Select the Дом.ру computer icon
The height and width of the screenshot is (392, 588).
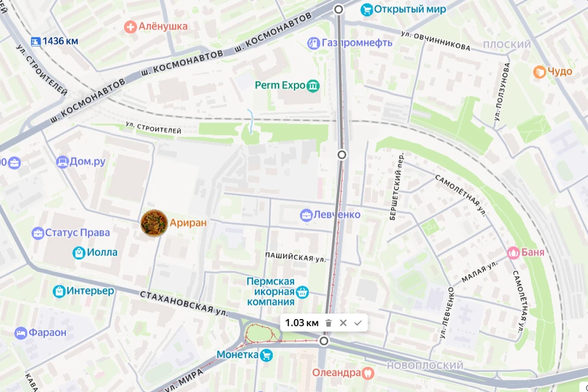pos(62,162)
